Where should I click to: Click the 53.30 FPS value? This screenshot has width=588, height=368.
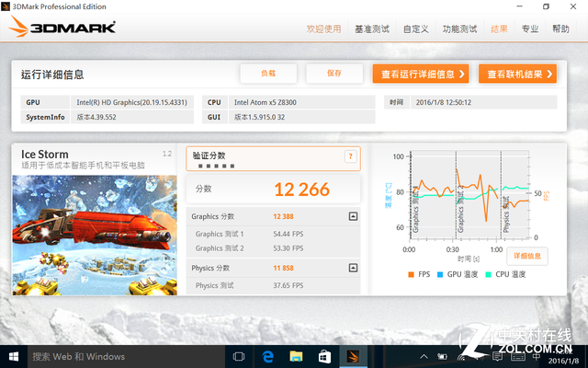tap(288, 248)
